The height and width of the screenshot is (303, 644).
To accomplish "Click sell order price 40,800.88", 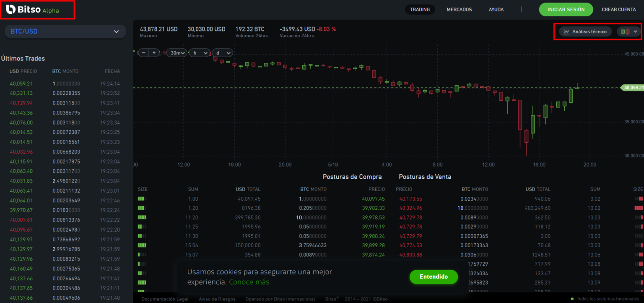I will click(x=410, y=254).
